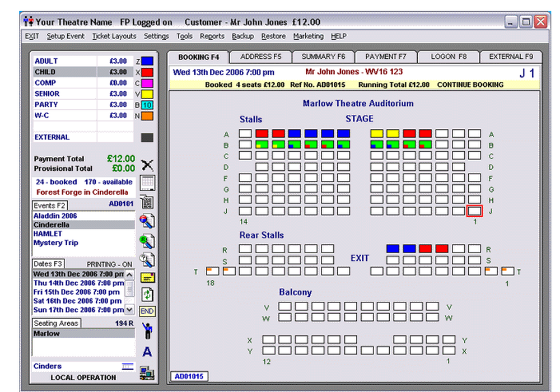Select the green R search magnifier icon

(147, 240)
